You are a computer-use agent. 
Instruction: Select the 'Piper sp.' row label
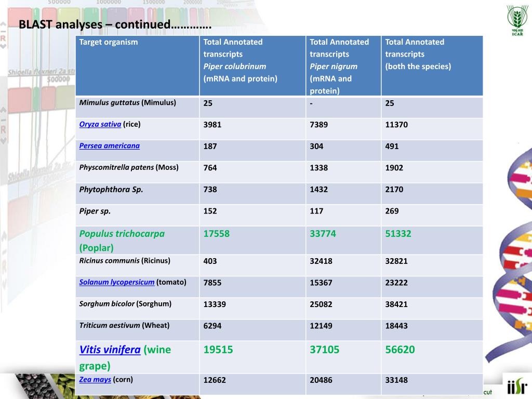point(95,211)
